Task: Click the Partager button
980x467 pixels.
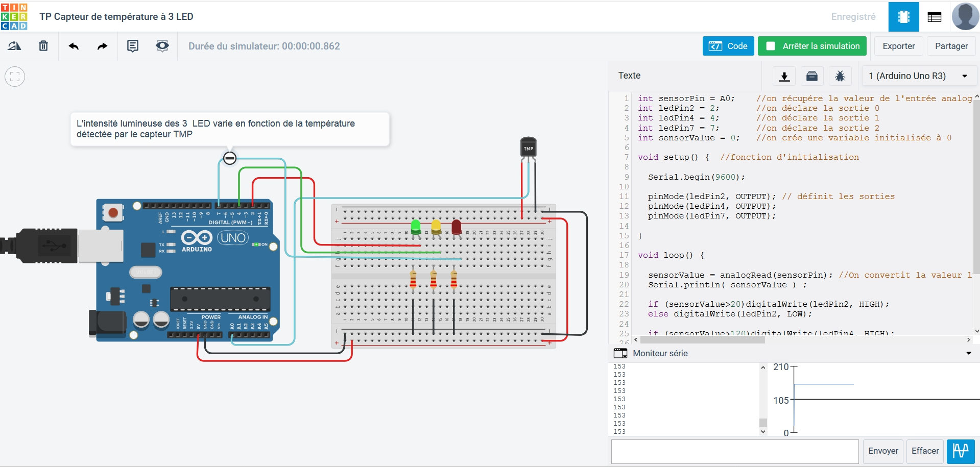Action: click(x=951, y=46)
